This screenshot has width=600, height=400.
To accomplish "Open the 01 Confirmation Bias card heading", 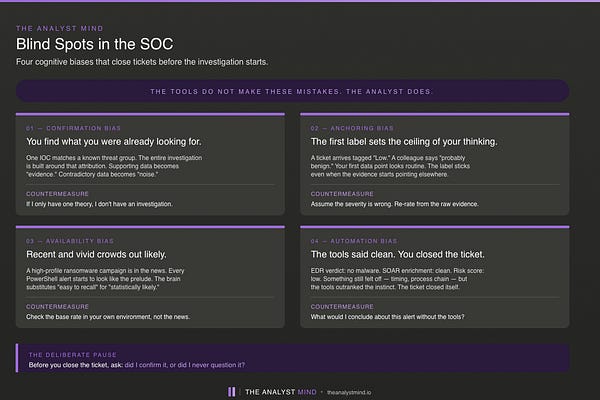I will coord(73,128).
